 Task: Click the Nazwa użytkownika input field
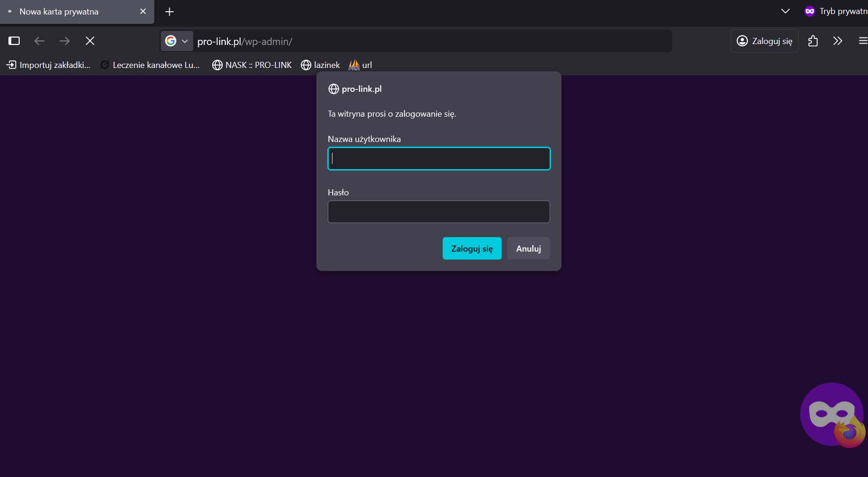pos(438,158)
